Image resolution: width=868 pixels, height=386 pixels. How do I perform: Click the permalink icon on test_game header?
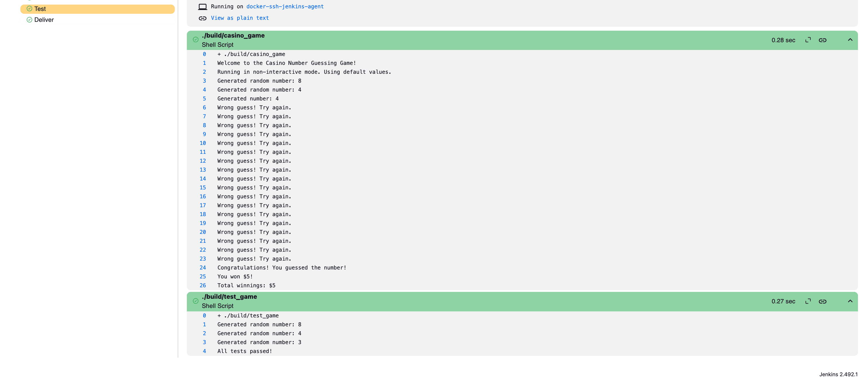click(x=823, y=301)
